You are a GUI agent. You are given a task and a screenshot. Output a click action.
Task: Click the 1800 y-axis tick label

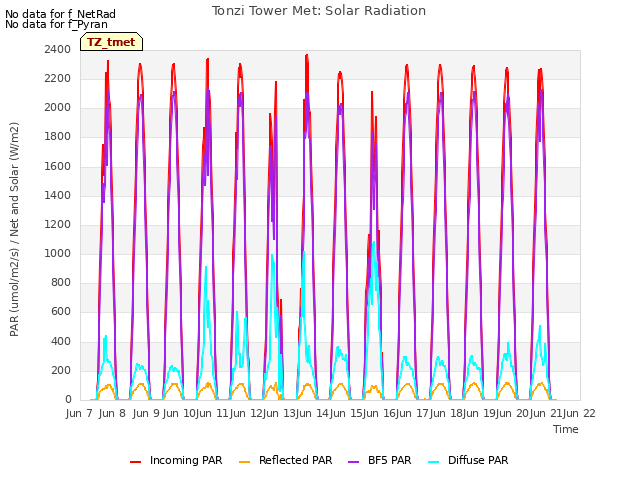[x=58, y=137]
